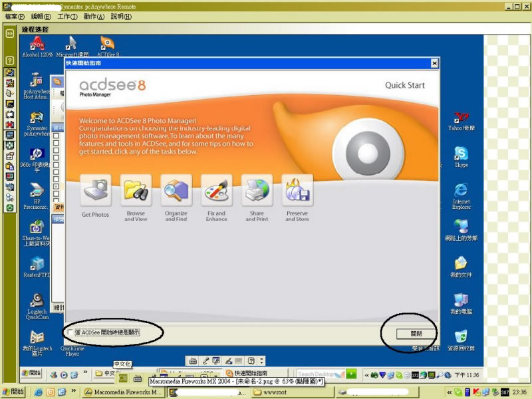Open the 我的文件 documents folder icon
The image size is (532, 399).
461,267
